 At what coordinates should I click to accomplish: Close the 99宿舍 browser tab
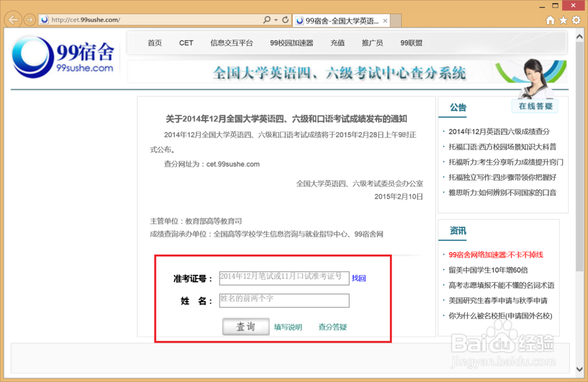point(385,21)
